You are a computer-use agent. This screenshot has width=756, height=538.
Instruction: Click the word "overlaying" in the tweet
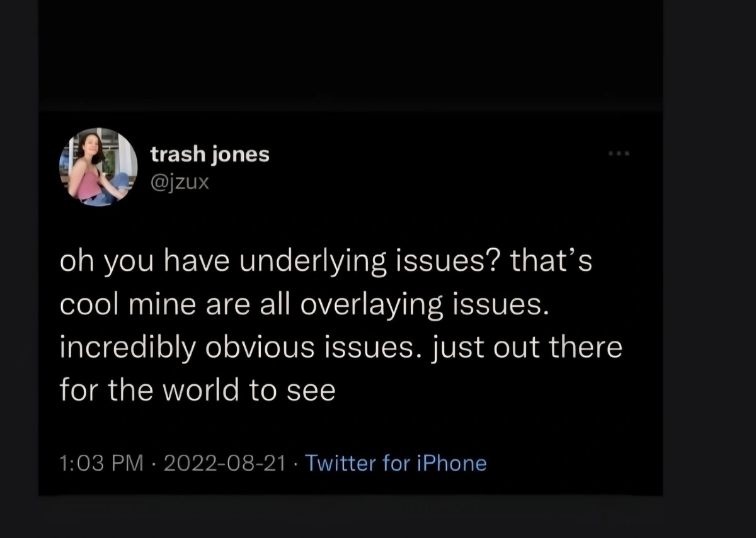360,305
